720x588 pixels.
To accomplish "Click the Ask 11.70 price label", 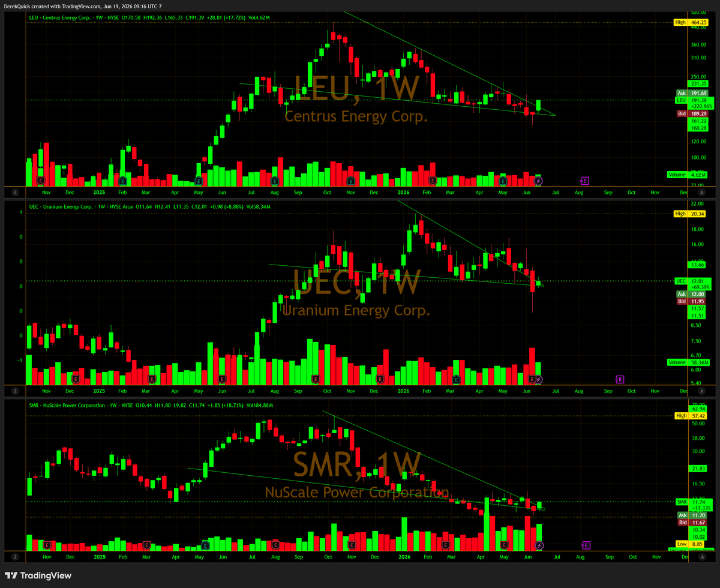I will tap(691, 515).
